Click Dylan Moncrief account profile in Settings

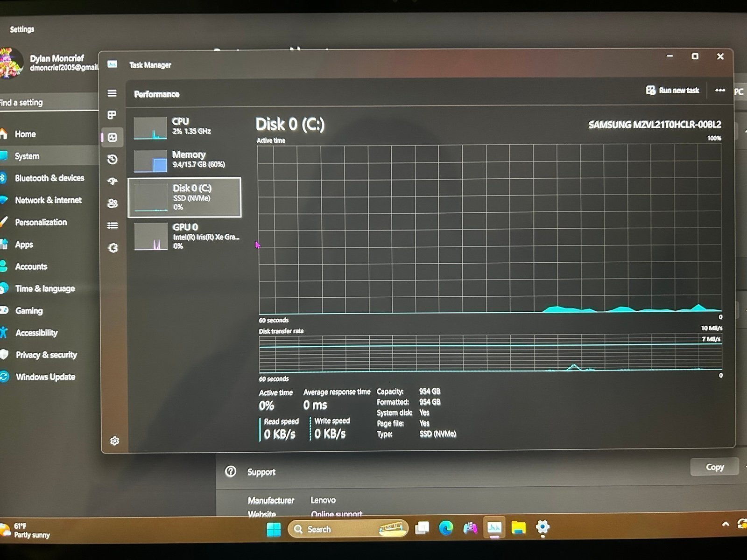pyautogui.click(x=49, y=63)
